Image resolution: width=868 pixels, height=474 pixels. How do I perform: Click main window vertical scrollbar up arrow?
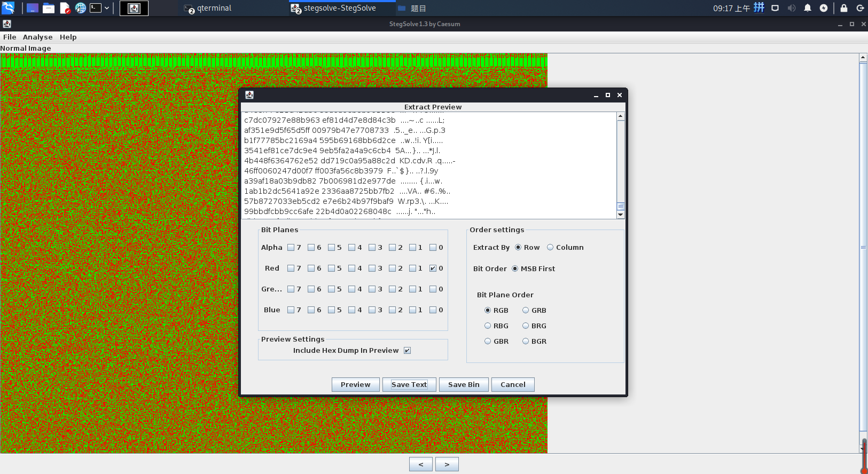pyautogui.click(x=863, y=57)
